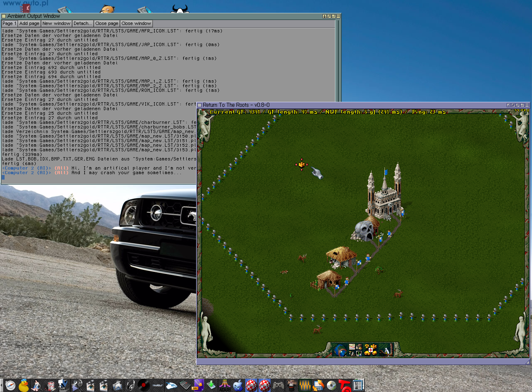
Task: Open construction aid with red cross
Action: tap(371, 350)
